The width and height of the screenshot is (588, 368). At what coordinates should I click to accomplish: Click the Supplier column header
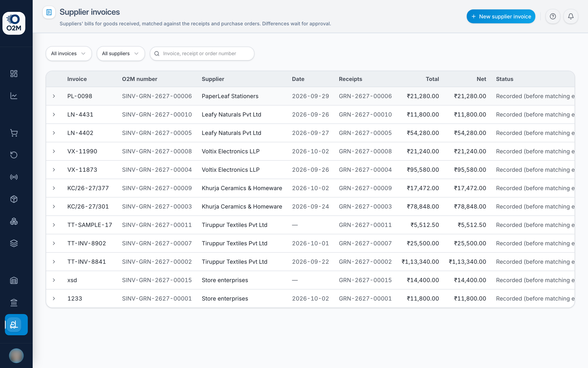213,79
